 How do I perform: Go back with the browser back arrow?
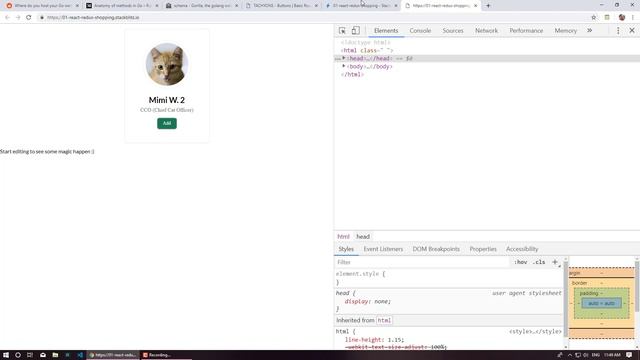[x=7, y=18]
